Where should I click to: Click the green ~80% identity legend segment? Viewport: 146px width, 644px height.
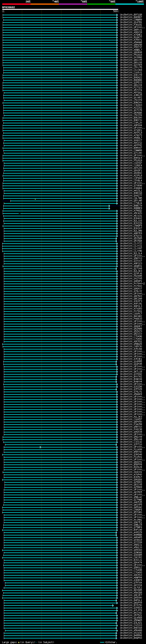click(x=101, y=4)
